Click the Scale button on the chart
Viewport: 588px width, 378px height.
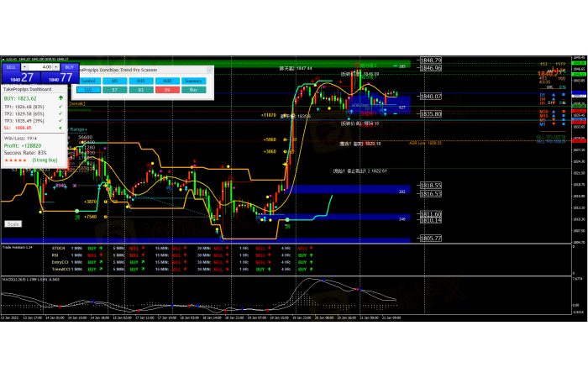pyautogui.click(x=13, y=224)
